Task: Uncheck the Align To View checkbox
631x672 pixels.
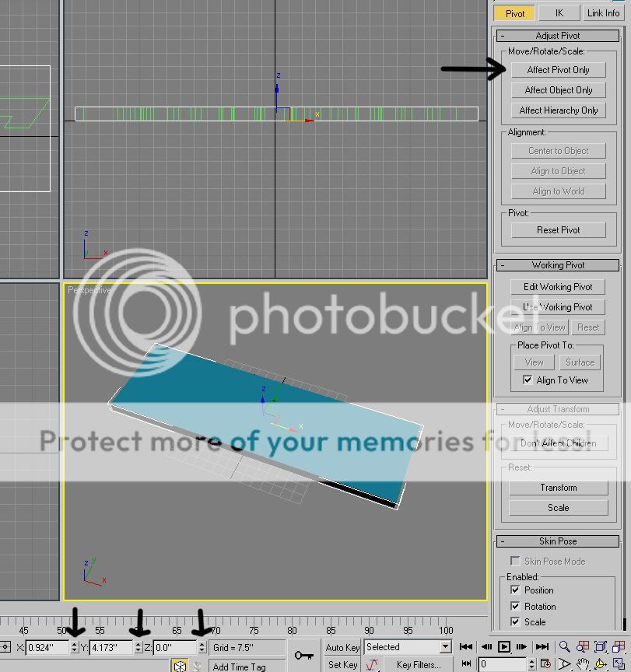Action: pos(528,380)
